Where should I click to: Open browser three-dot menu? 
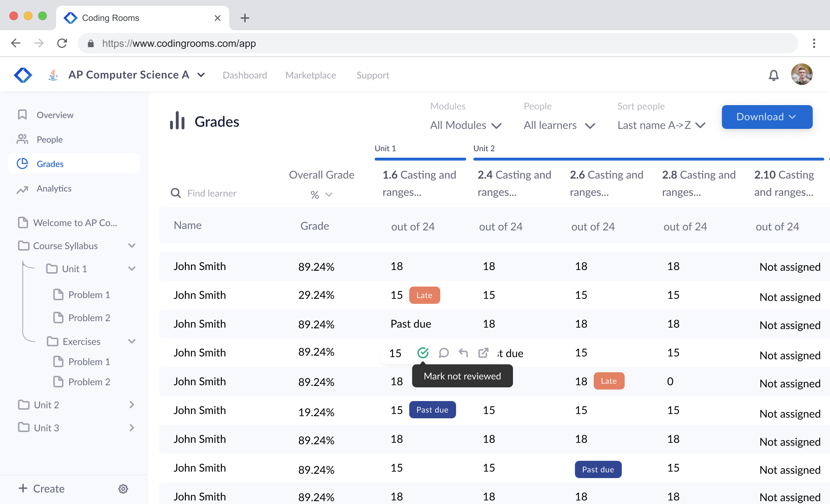click(814, 44)
